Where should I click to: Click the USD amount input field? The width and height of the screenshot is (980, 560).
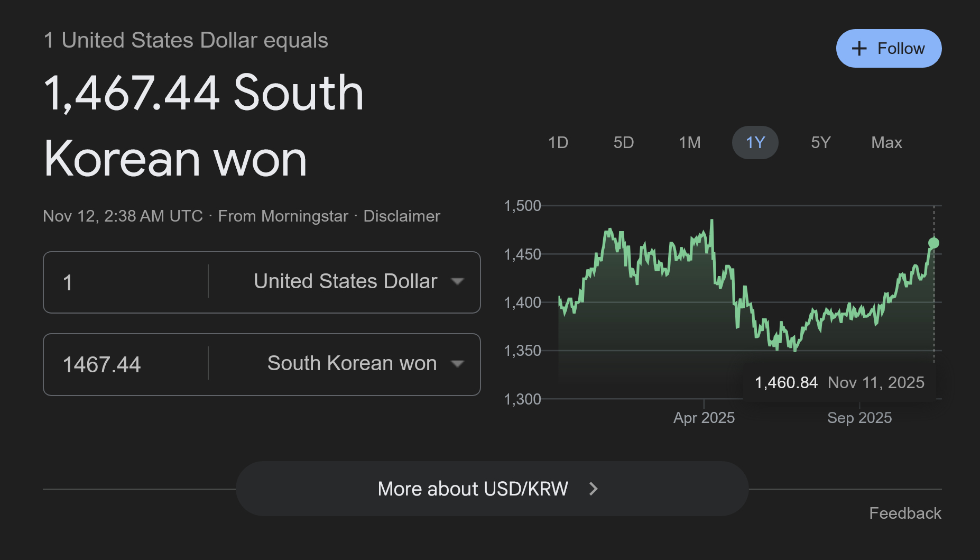click(x=127, y=282)
